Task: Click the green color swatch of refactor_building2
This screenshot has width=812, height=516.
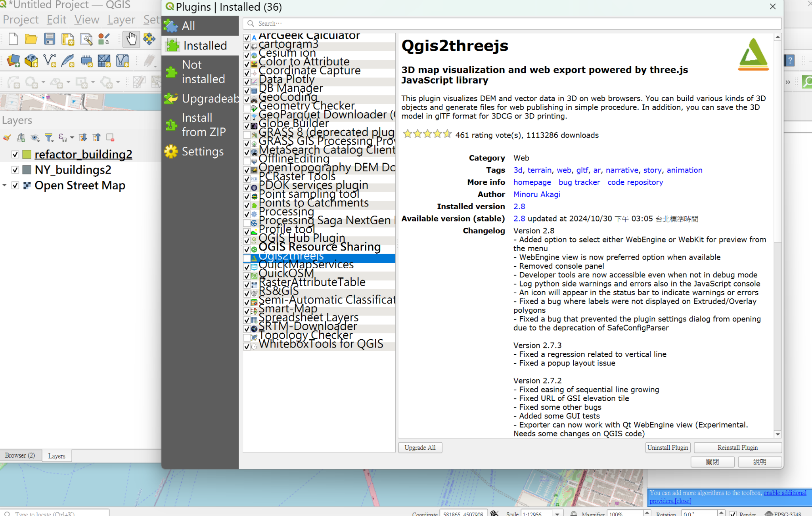Action: 27,155
